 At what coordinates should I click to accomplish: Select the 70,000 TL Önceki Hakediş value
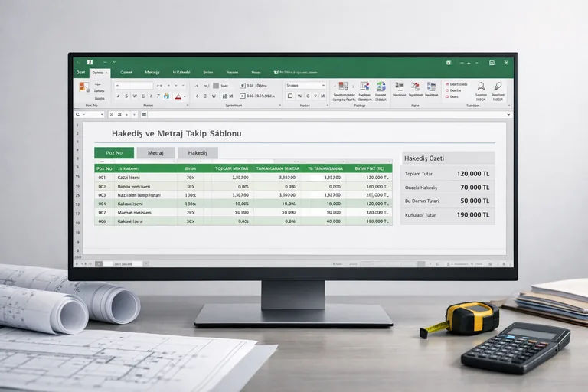point(475,187)
